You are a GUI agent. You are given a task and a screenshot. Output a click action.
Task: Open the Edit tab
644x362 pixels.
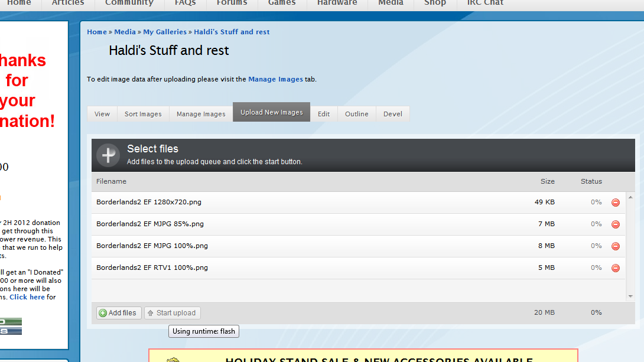pos(324,114)
